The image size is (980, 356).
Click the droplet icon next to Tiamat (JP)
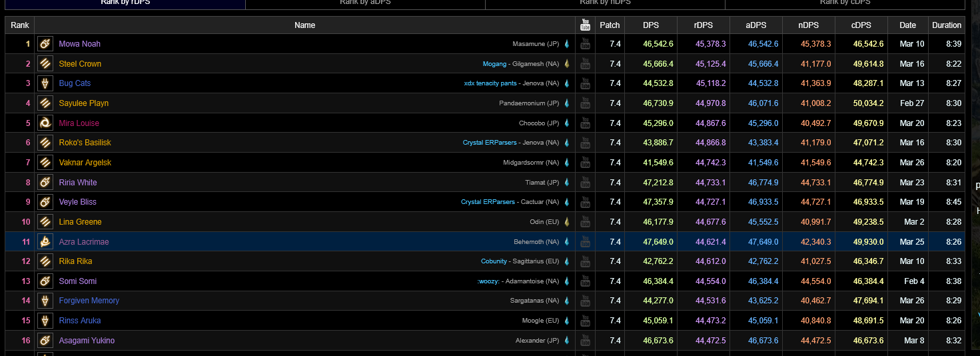(x=567, y=183)
